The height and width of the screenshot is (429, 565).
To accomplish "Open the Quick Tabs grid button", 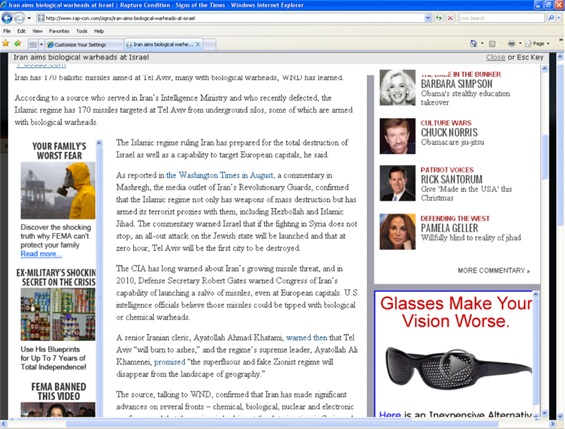I will (x=33, y=44).
